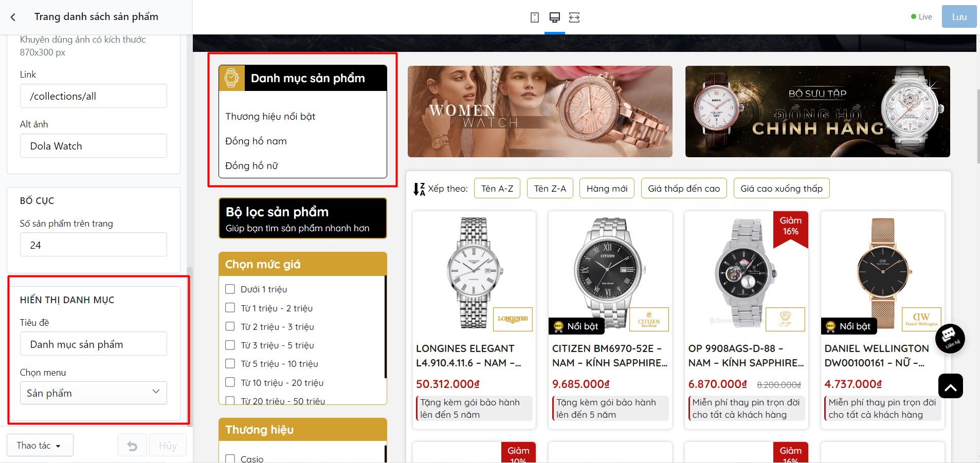The image size is (980, 463).
Task: Check Từ 2 triệu - 3 triệu filter
Action: tap(230, 326)
